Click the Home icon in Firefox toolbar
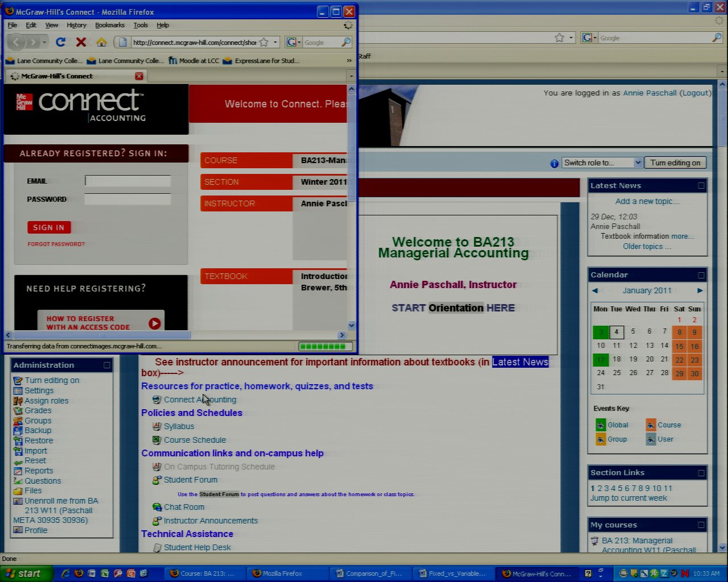Screen dimensions: 728x582 [x=101, y=42]
